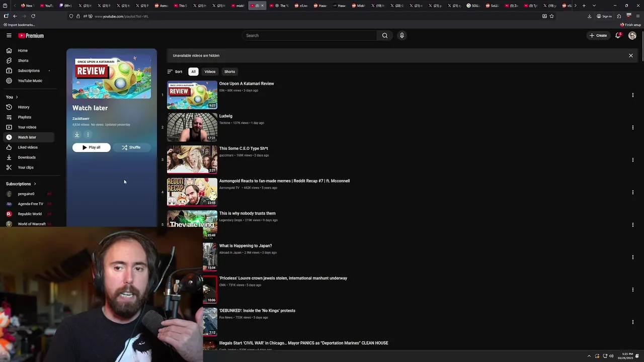Viewport: 644px width, 362px height.
Task: Open options menu for Ludwig video
Action: click(x=632, y=128)
